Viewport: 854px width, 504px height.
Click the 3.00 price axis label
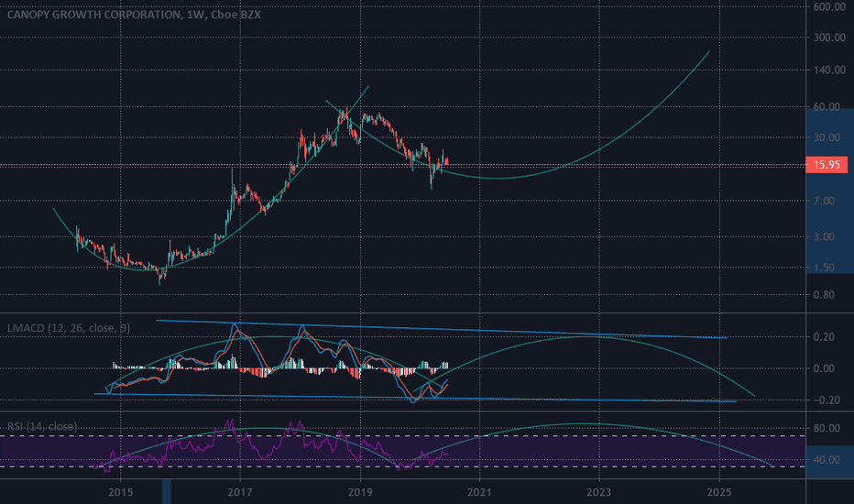click(824, 236)
